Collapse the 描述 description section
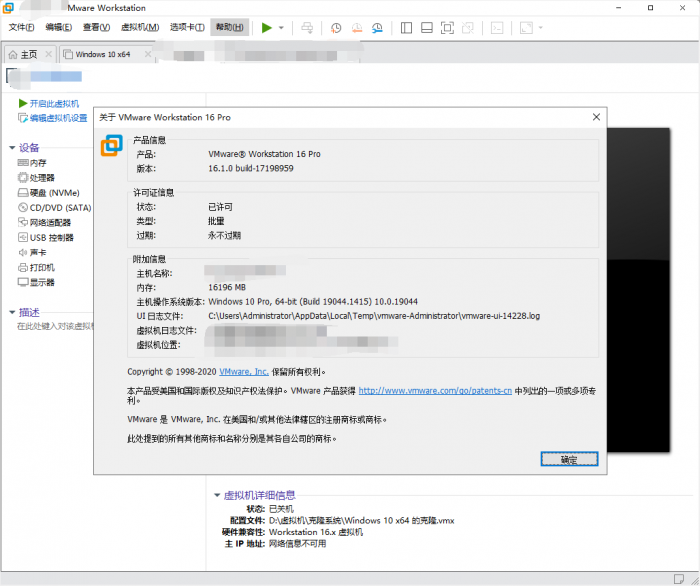Screen dimensions: 700x586 (x=12, y=312)
